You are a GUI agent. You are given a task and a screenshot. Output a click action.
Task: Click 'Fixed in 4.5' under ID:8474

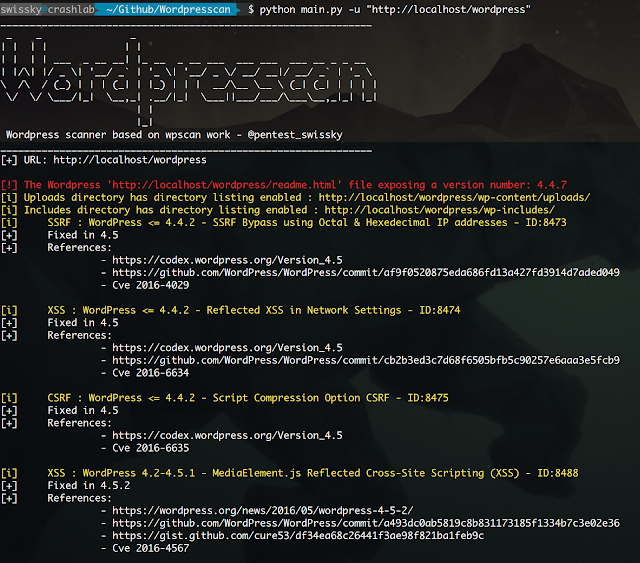83,323
